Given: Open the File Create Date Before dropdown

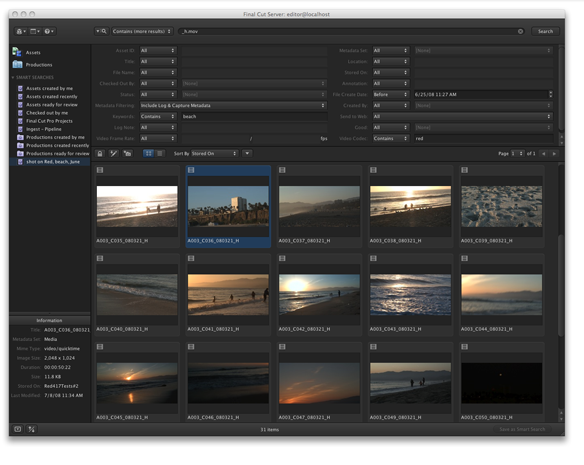Looking at the screenshot, I should (391, 95).
